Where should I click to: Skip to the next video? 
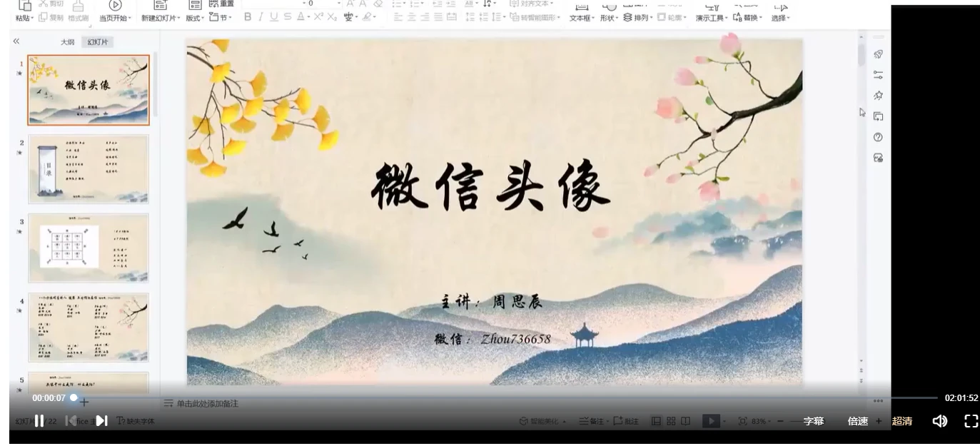click(x=101, y=421)
